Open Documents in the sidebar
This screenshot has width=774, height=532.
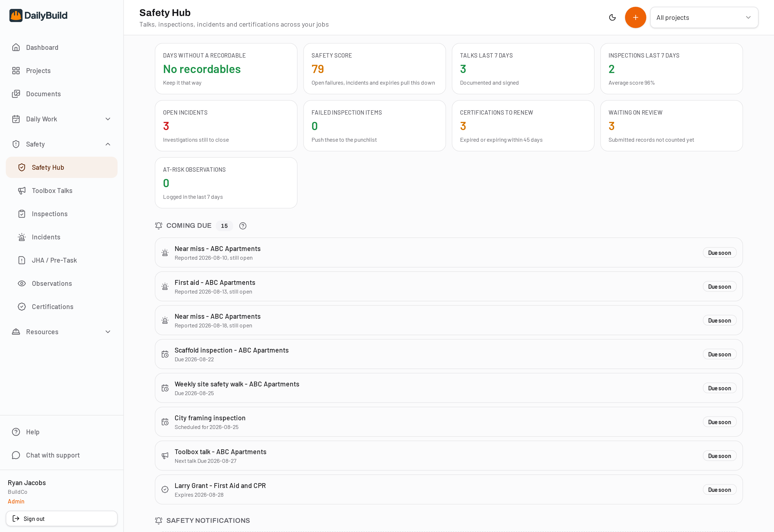coord(62,94)
